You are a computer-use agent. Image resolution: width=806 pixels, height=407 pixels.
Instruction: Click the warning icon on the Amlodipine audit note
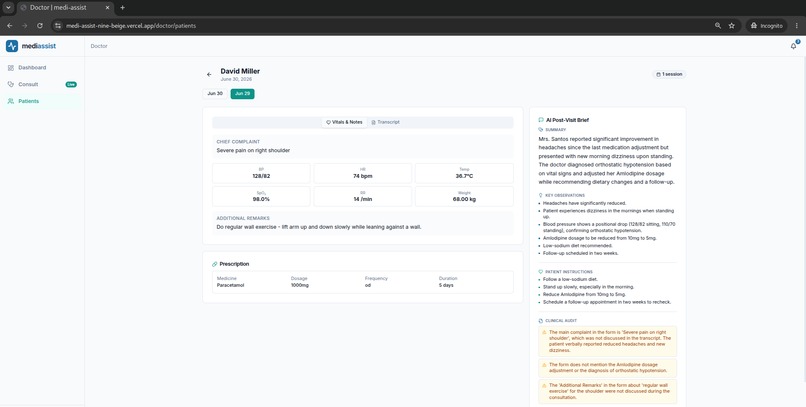[544, 365]
